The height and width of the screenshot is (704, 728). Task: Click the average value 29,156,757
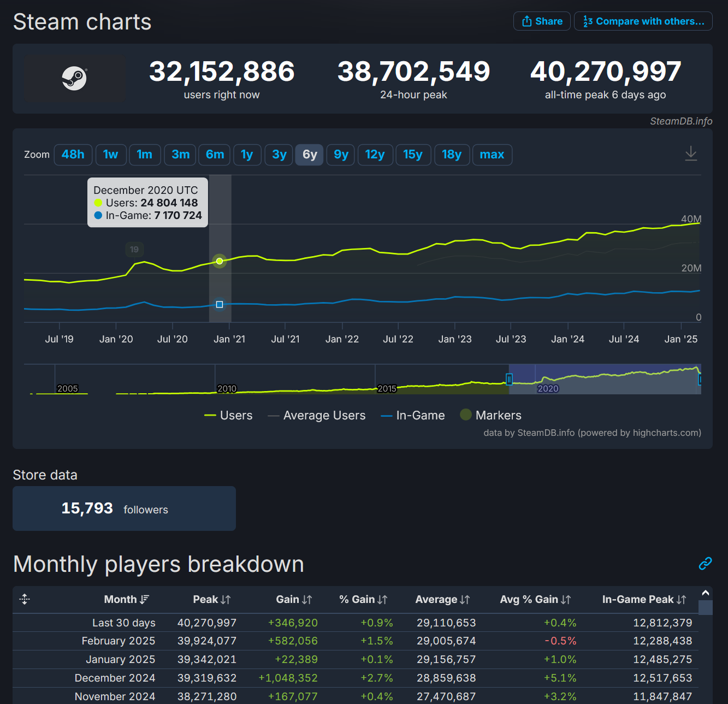[x=446, y=659]
